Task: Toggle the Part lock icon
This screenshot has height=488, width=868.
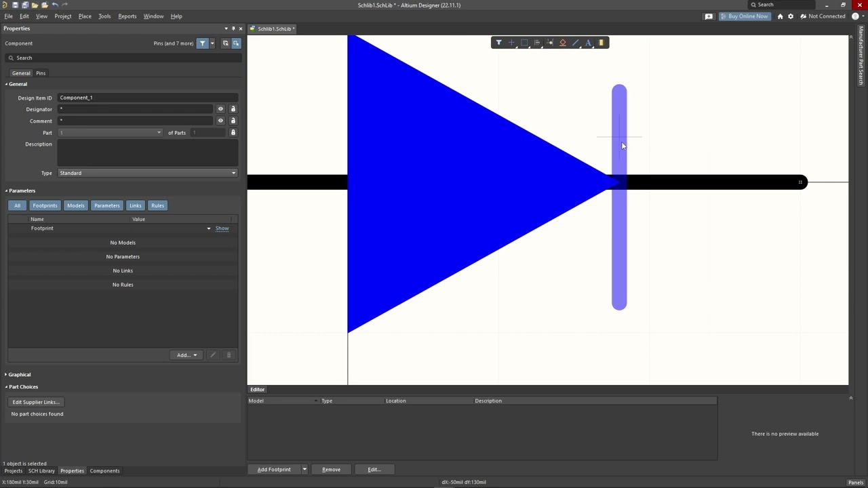Action: pyautogui.click(x=233, y=133)
